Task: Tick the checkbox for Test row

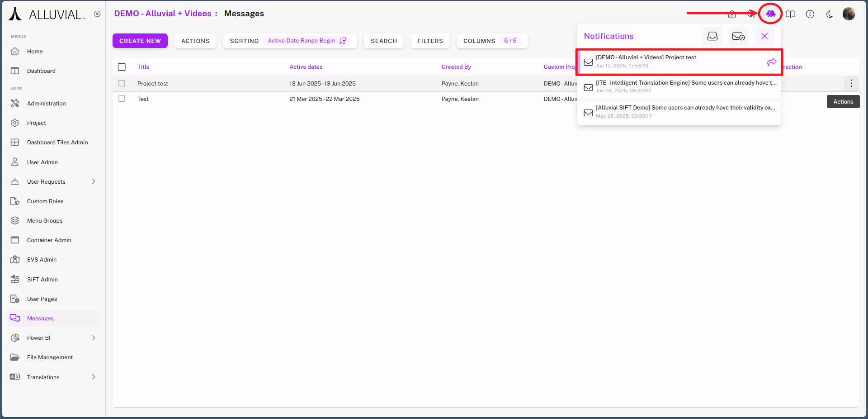Action: click(122, 99)
